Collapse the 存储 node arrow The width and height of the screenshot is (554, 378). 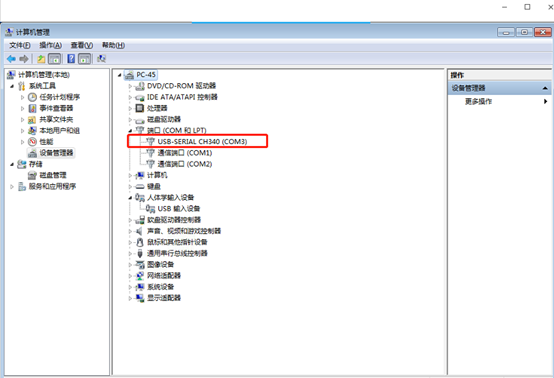point(12,164)
